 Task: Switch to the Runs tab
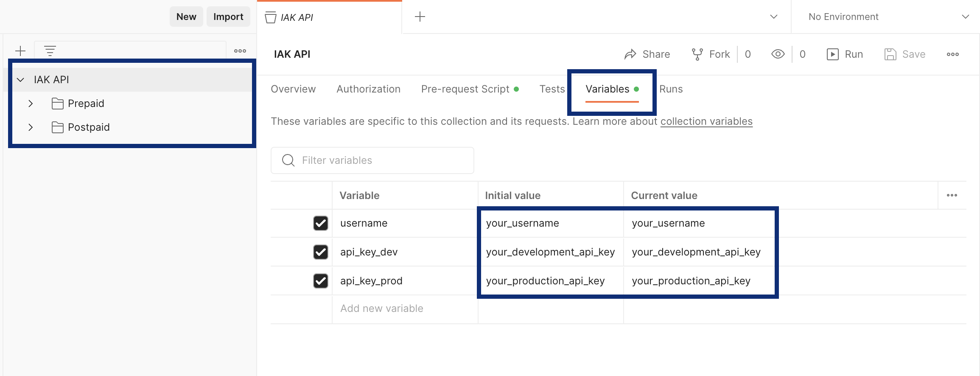click(x=671, y=89)
